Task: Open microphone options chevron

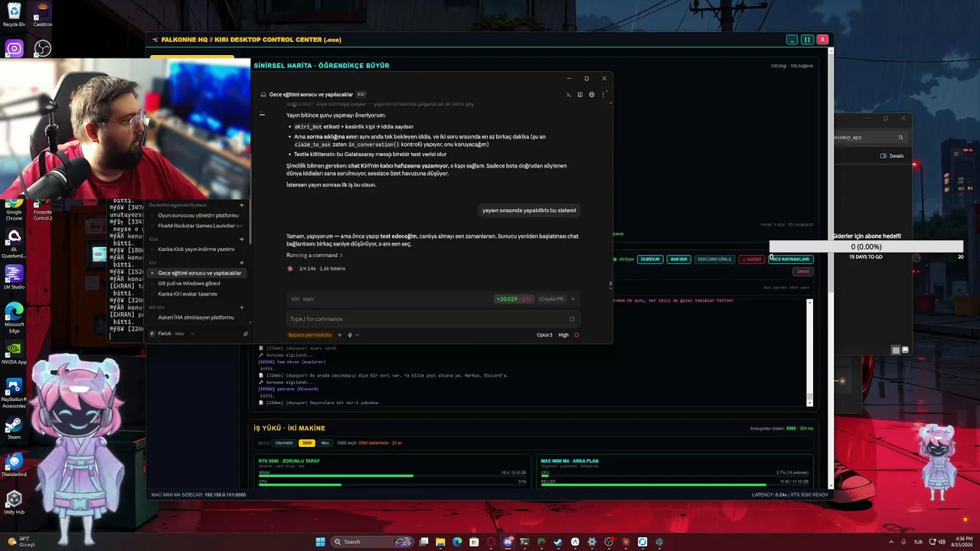Action: point(357,334)
